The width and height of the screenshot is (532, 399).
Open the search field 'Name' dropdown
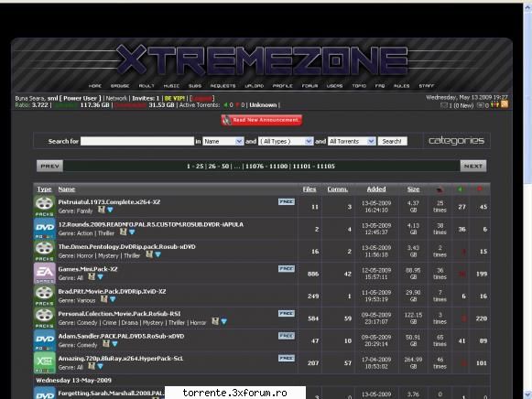(223, 141)
